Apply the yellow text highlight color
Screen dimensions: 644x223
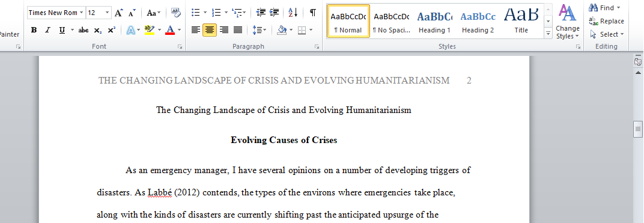pyautogui.click(x=149, y=30)
